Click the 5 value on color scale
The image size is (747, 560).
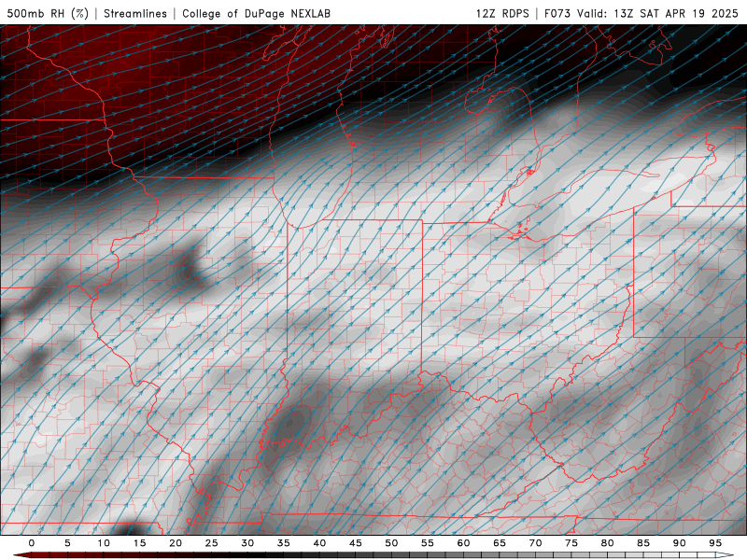coord(67,543)
